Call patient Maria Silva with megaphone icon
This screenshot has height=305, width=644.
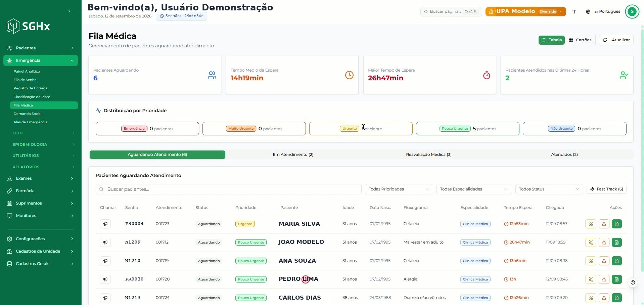point(105,224)
